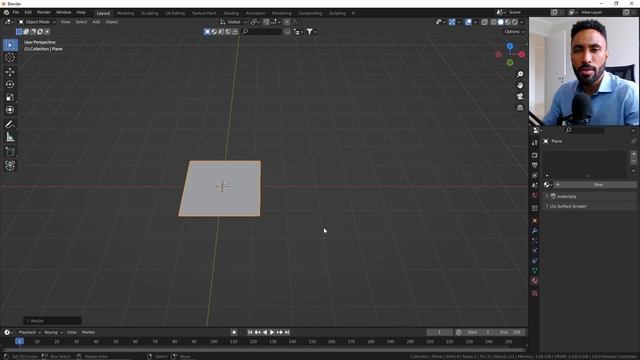Choose the Add Cube tool

(10, 152)
